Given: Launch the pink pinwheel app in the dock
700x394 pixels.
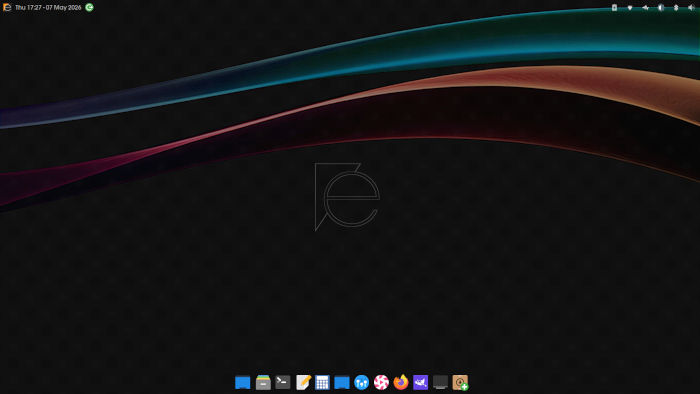Looking at the screenshot, I should (381, 382).
